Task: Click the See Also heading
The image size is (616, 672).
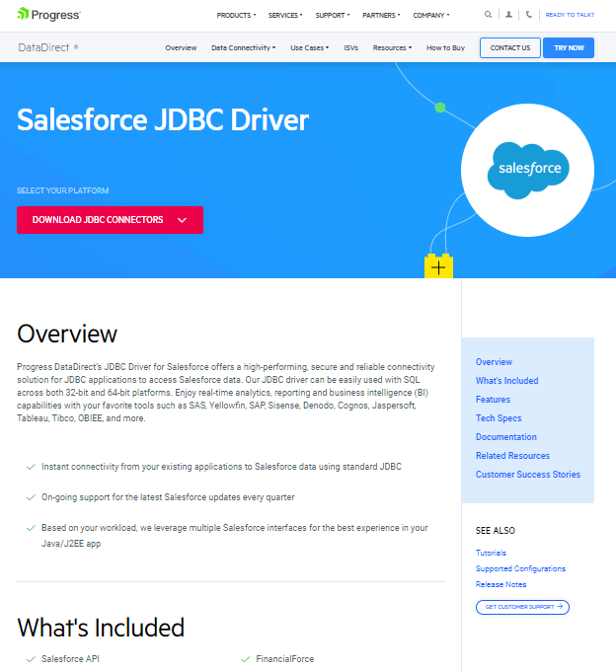Action: (496, 531)
